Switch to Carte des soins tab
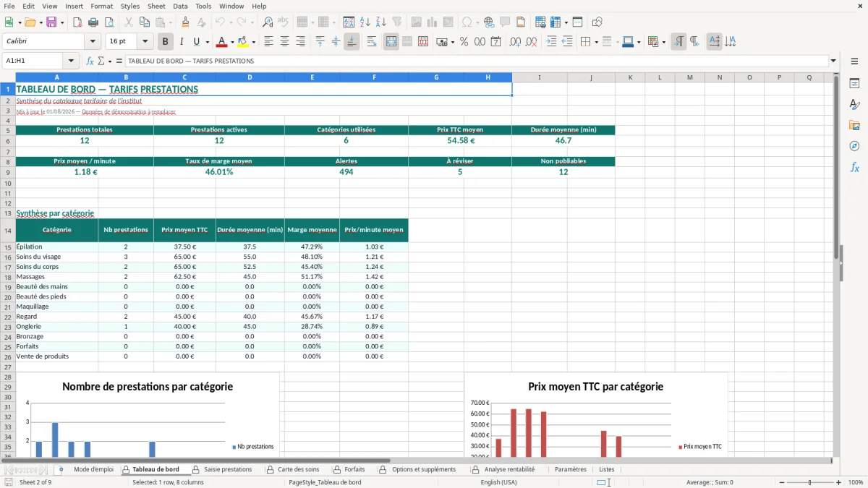868x488 pixels. (298, 469)
